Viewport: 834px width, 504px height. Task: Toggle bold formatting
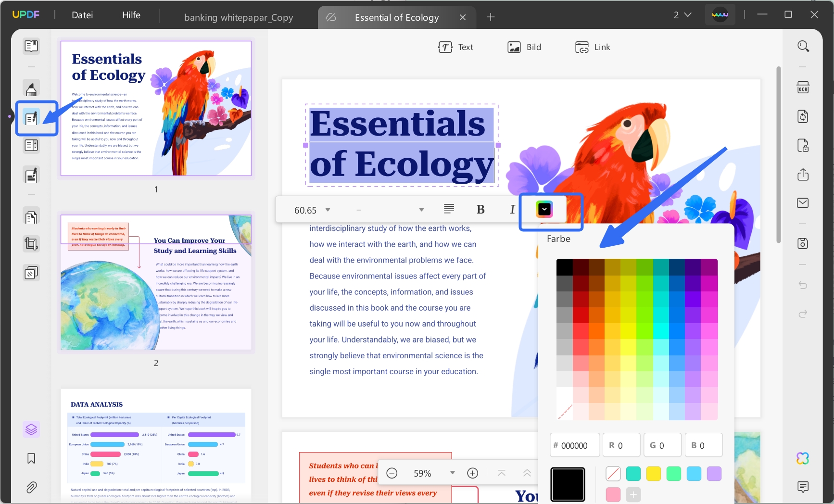480,210
